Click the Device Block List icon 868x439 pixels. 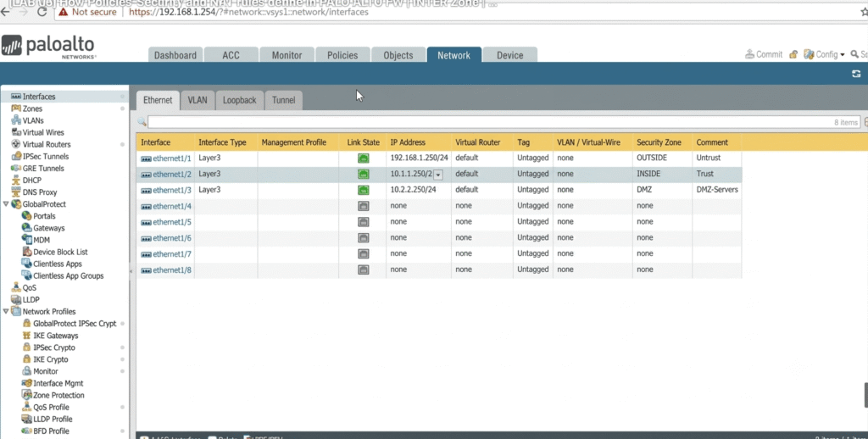(26, 252)
